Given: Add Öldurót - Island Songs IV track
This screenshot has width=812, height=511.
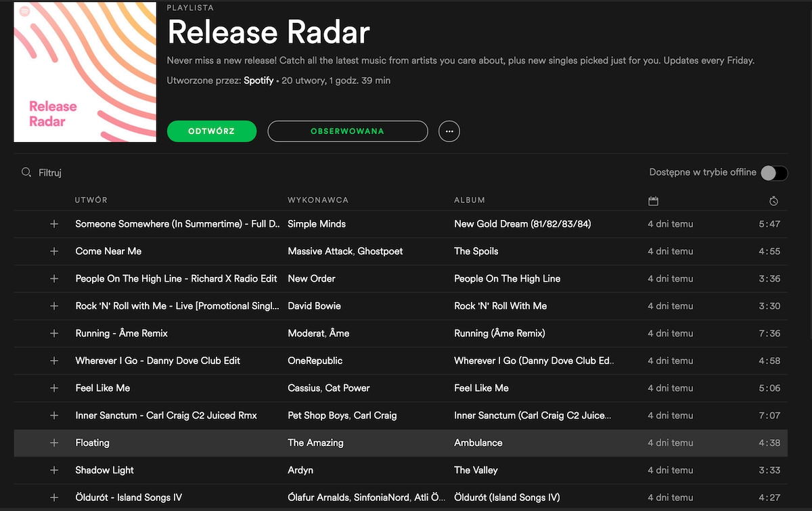Looking at the screenshot, I should [x=54, y=497].
